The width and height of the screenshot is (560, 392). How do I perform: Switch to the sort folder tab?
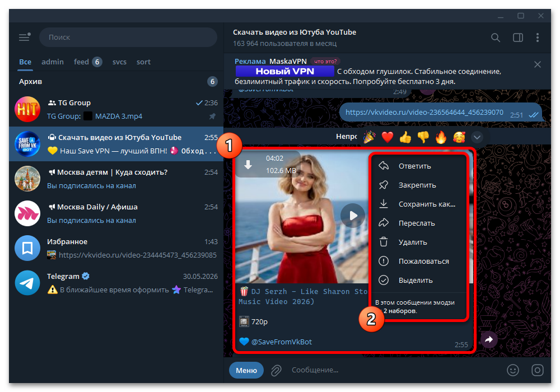pos(143,62)
